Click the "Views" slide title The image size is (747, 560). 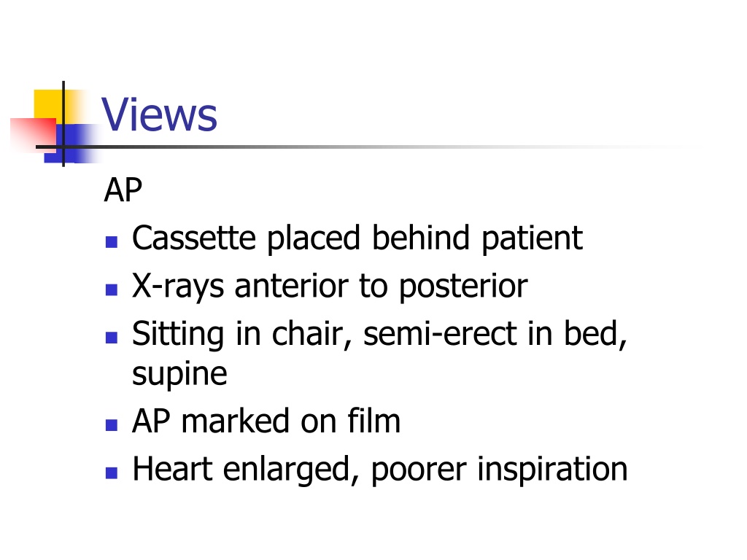(x=159, y=114)
